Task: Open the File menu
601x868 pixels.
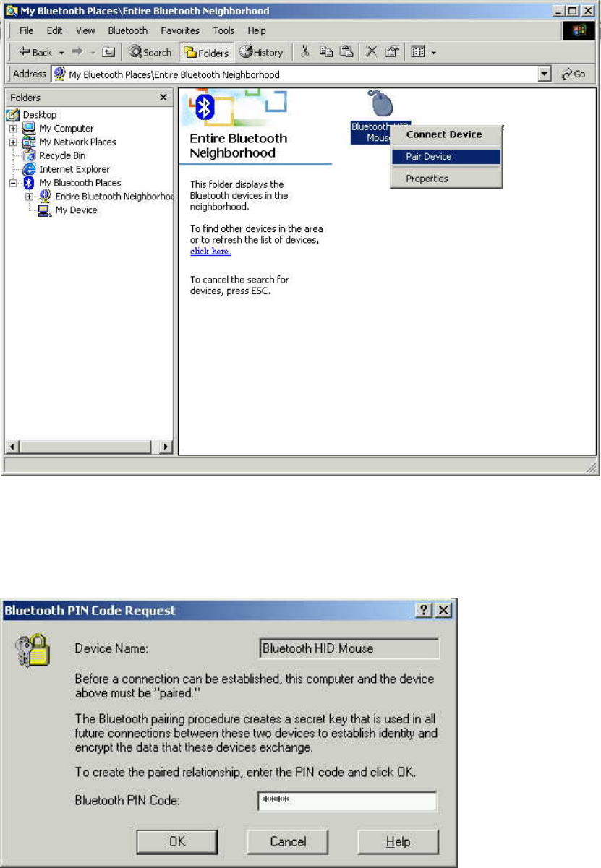Action: (x=26, y=30)
